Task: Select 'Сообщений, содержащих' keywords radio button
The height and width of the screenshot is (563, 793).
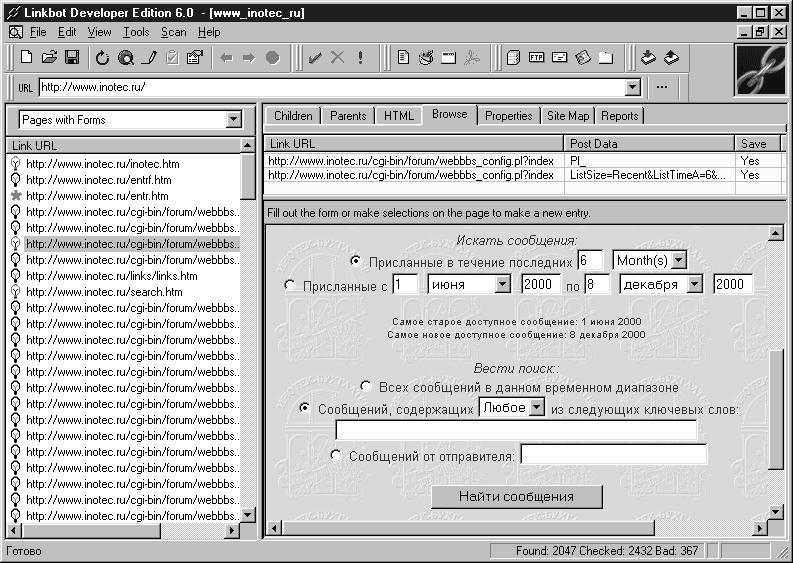Action: [304, 408]
